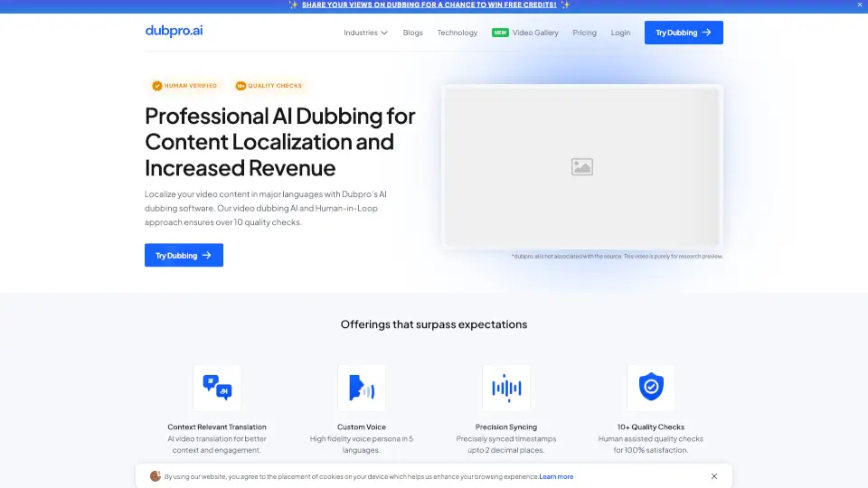Click the Industries chevron arrow
868x488 pixels.
click(x=384, y=33)
